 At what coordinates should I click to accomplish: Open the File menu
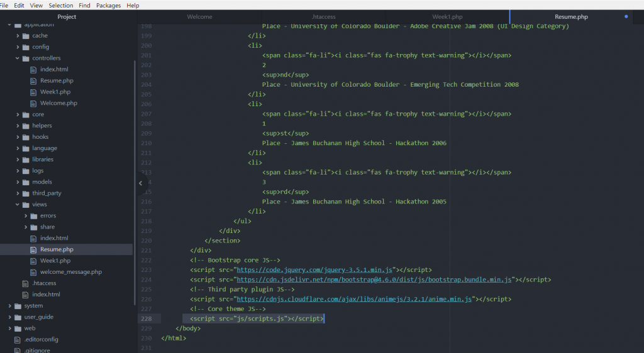coord(4,5)
